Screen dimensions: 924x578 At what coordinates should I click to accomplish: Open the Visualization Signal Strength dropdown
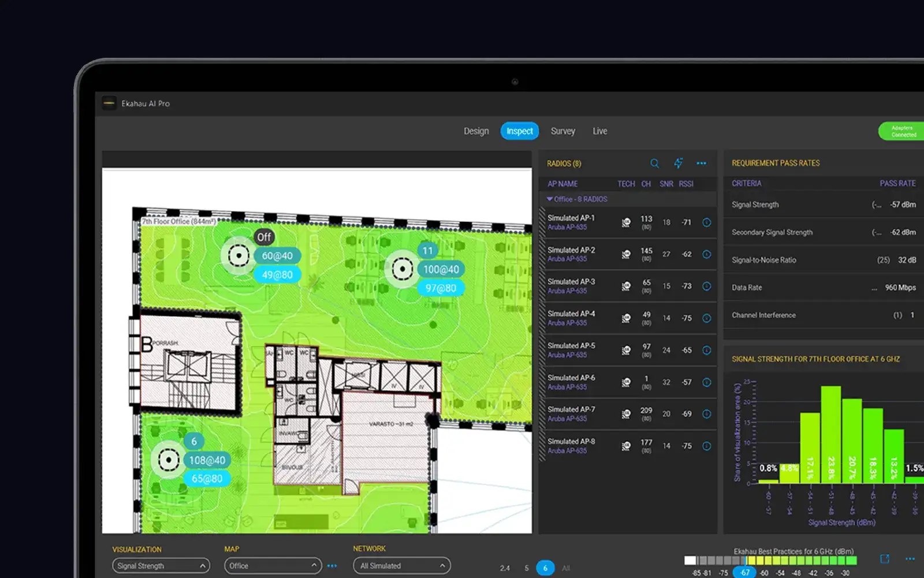[x=161, y=566]
